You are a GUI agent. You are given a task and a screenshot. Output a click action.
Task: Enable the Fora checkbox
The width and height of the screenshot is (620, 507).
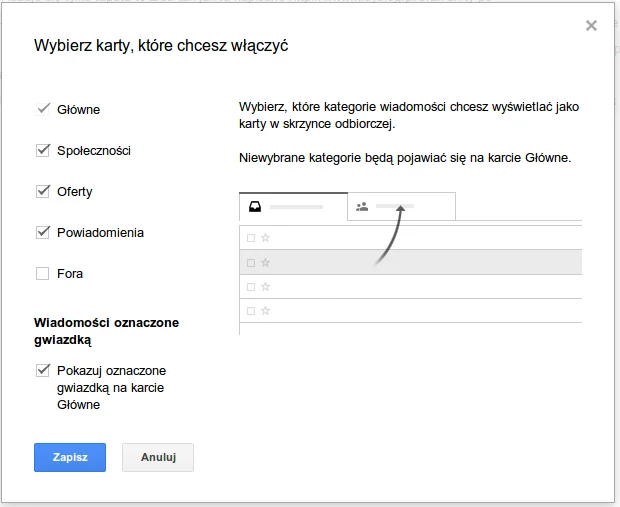pos(43,273)
